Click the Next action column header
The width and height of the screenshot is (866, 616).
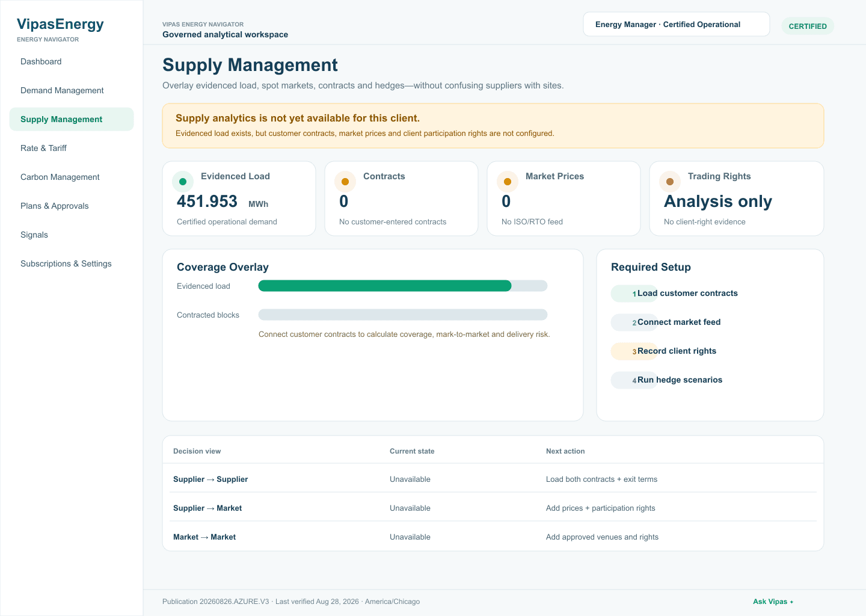pyautogui.click(x=565, y=451)
